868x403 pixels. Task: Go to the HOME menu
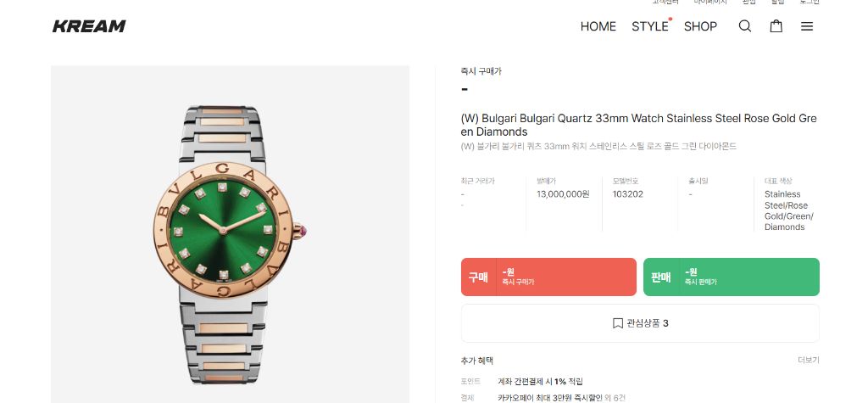598,26
